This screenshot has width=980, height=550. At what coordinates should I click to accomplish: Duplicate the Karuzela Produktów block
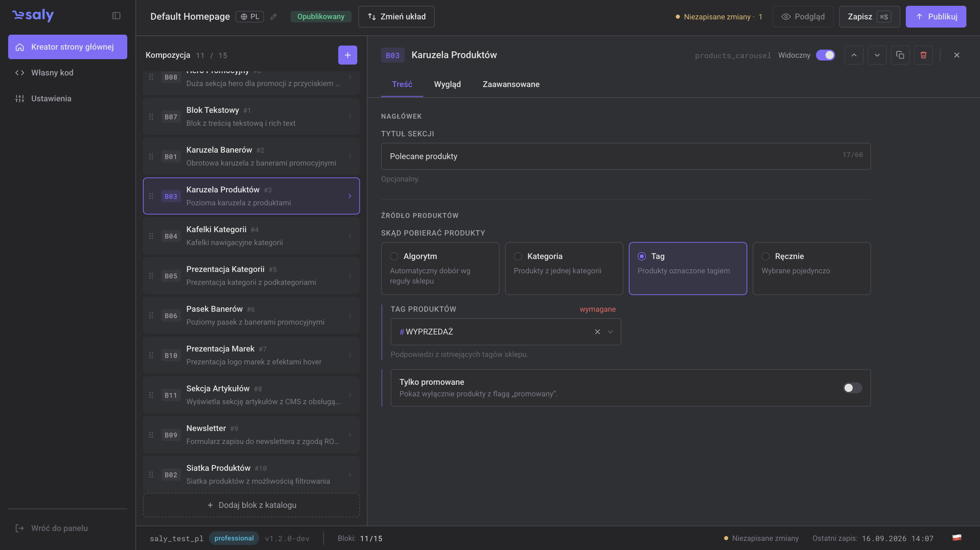pyautogui.click(x=900, y=55)
